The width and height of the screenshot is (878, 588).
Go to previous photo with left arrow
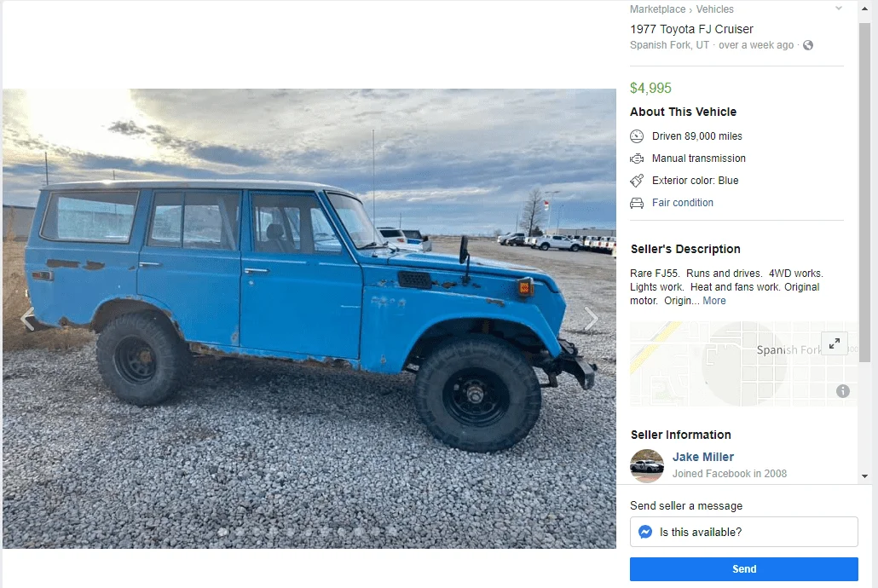(27, 319)
